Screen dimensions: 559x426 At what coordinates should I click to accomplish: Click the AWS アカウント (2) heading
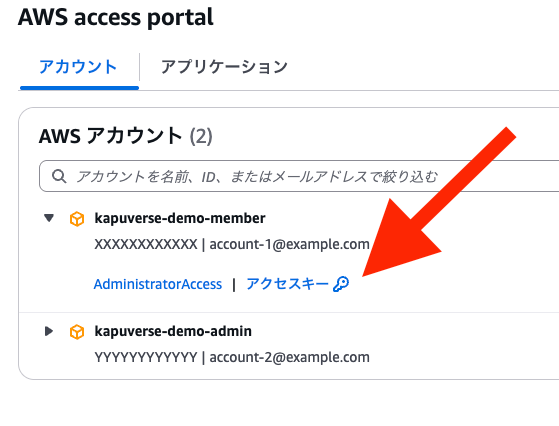125,136
